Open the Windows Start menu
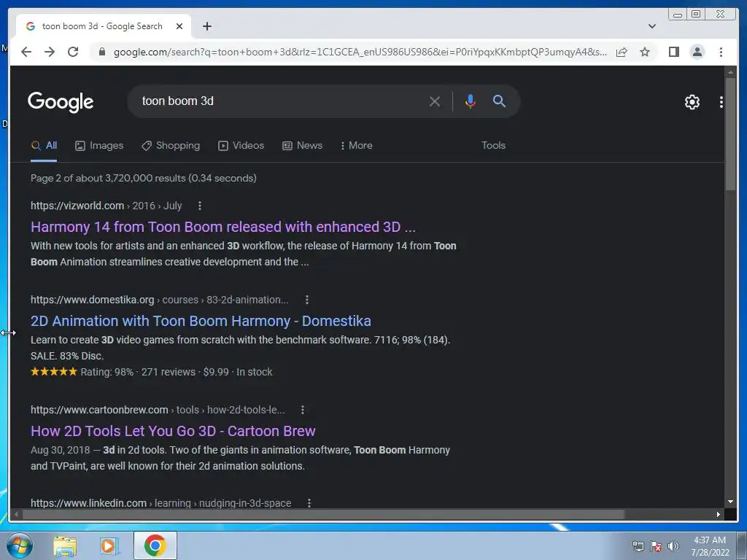This screenshot has width=747, height=560. (x=19, y=545)
